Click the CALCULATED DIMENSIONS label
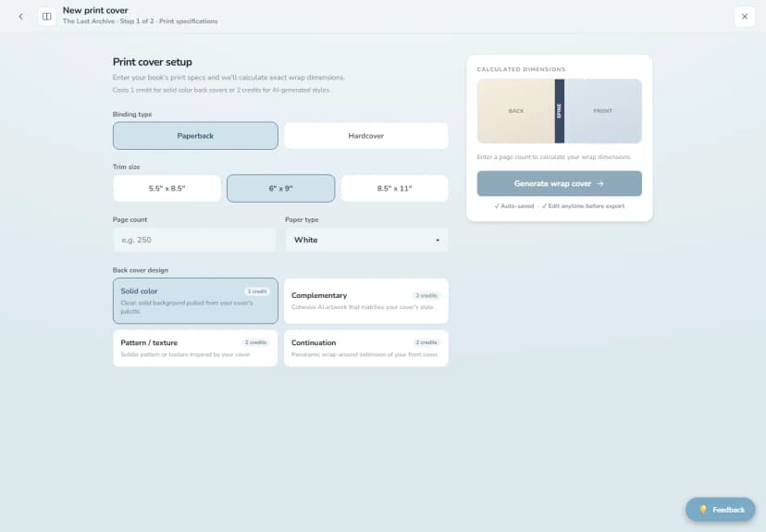 521,69
